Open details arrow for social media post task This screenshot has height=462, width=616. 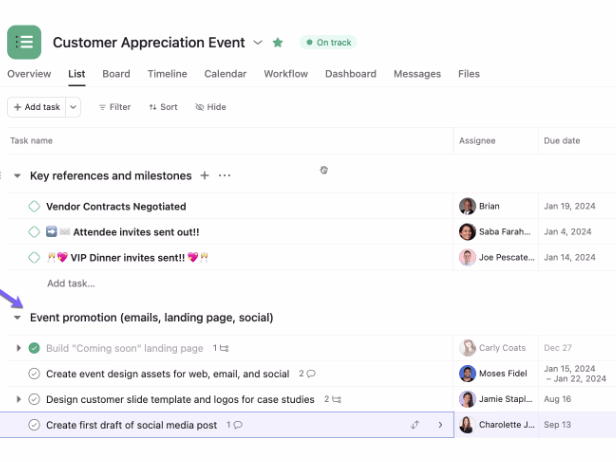click(x=440, y=425)
